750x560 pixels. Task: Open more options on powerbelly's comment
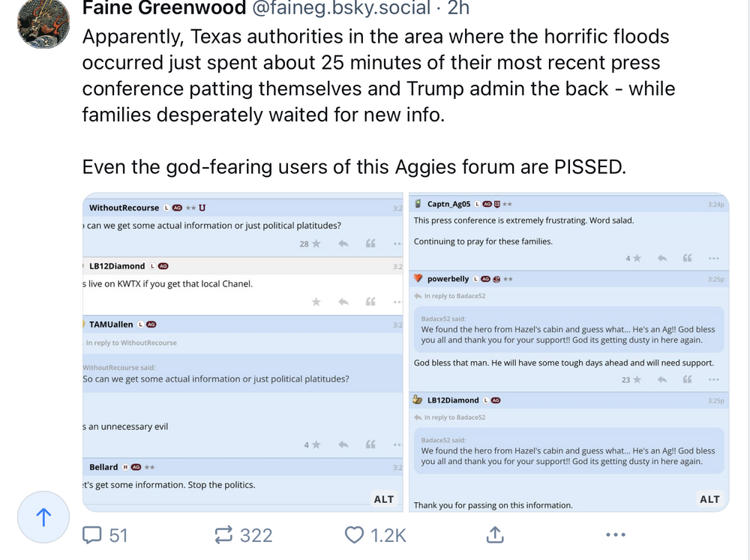pyautogui.click(x=713, y=379)
